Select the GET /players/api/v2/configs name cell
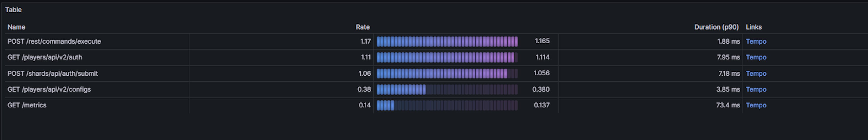868x140 pixels. pos(49,89)
